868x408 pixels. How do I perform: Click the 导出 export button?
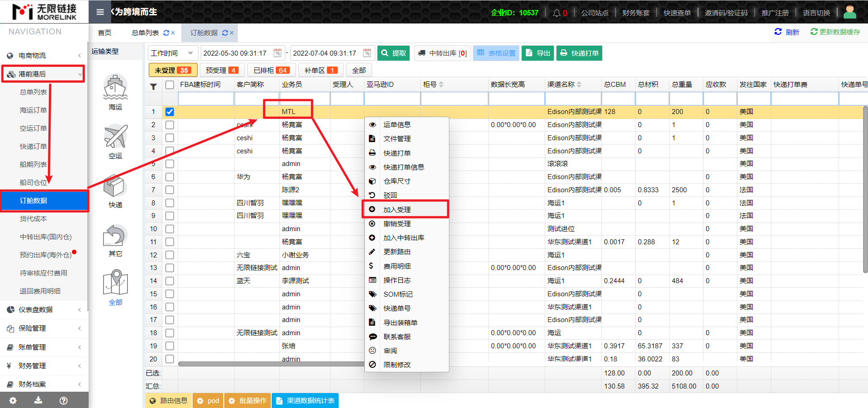point(538,53)
